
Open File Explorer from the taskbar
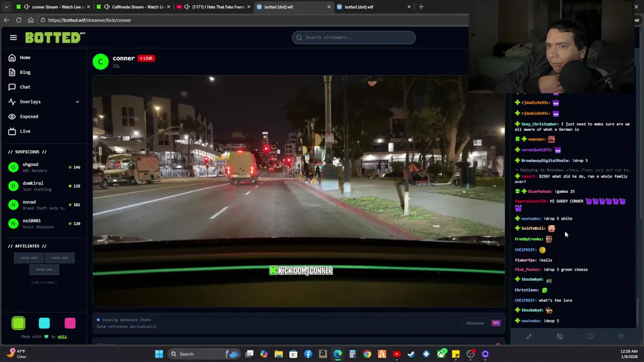pos(278,354)
